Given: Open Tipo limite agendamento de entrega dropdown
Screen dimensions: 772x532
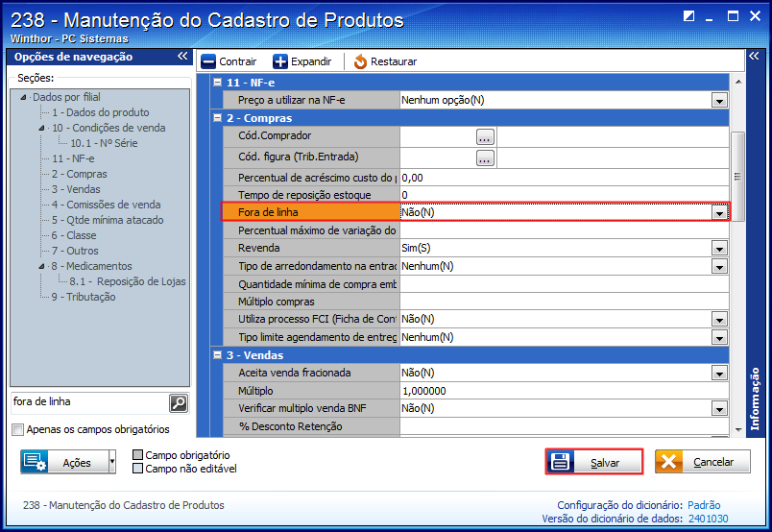Looking at the screenshot, I should [x=719, y=338].
